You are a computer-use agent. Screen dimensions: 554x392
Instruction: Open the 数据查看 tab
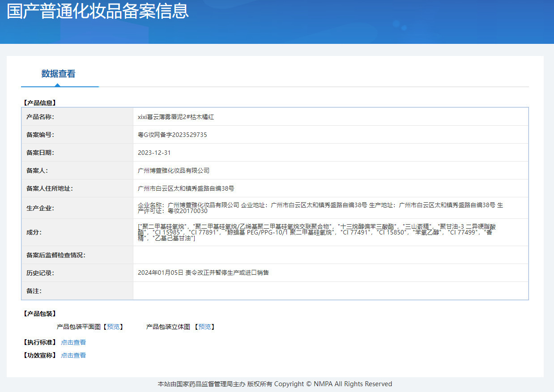point(58,74)
